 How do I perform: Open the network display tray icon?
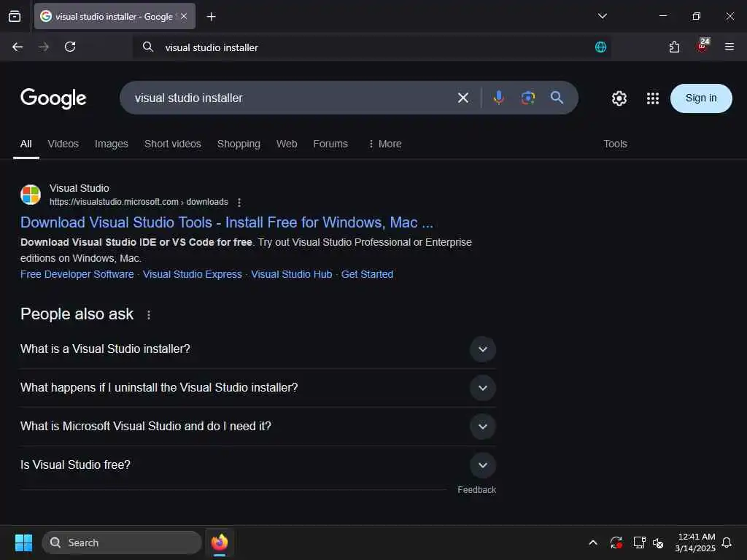point(639,542)
